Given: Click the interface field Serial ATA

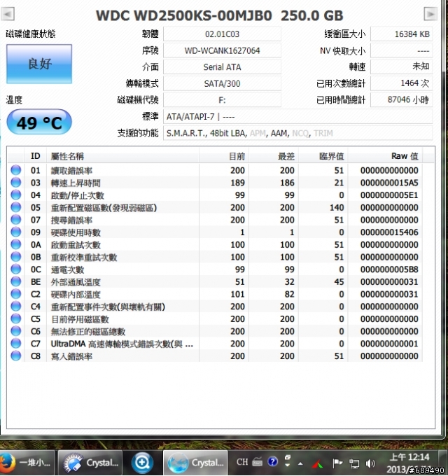Looking at the screenshot, I should 222,66.
